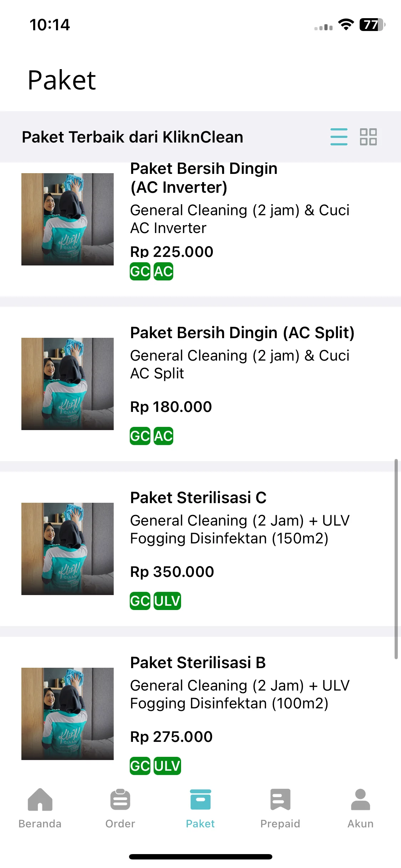Tap the ULV badge on Sterilisasi B
Viewport: 401px width, 868px height.
tap(167, 766)
